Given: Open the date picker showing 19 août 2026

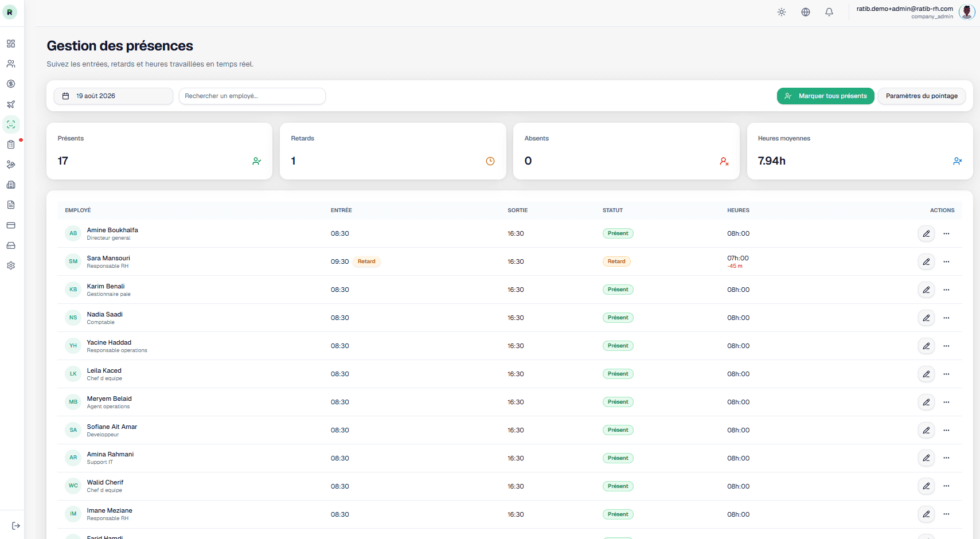Looking at the screenshot, I should click(114, 96).
